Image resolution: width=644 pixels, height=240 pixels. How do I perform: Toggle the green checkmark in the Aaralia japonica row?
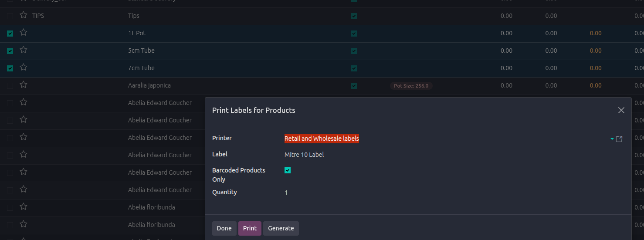[x=354, y=86]
